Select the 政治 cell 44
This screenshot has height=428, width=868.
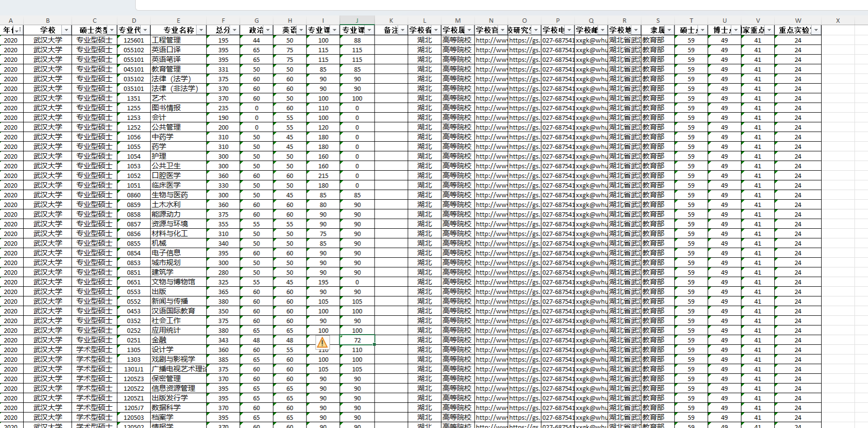[x=257, y=40]
